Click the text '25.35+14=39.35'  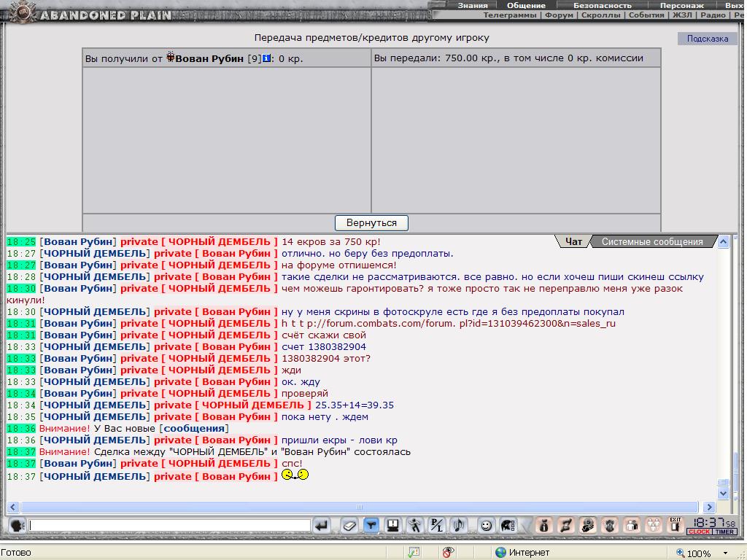[355, 405]
